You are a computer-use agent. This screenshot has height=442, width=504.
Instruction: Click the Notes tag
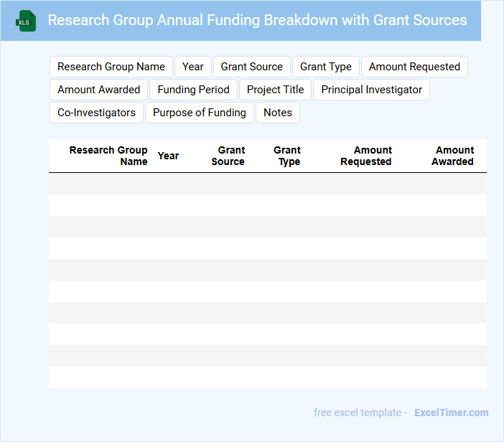(278, 113)
